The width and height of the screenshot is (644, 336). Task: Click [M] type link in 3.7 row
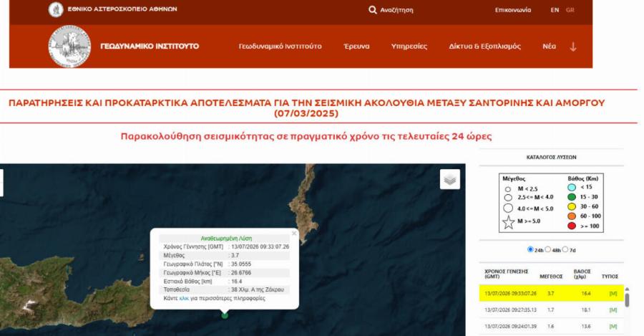[613, 293]
